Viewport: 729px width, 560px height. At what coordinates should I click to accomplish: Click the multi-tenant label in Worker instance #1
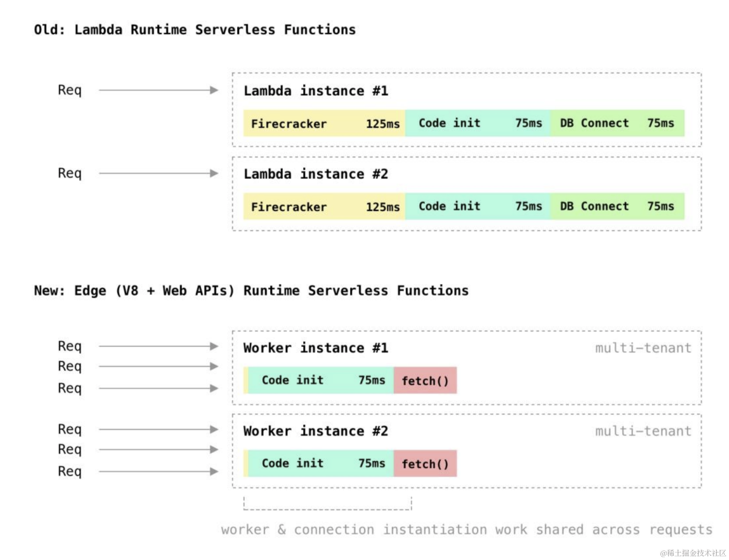(643, 348)
